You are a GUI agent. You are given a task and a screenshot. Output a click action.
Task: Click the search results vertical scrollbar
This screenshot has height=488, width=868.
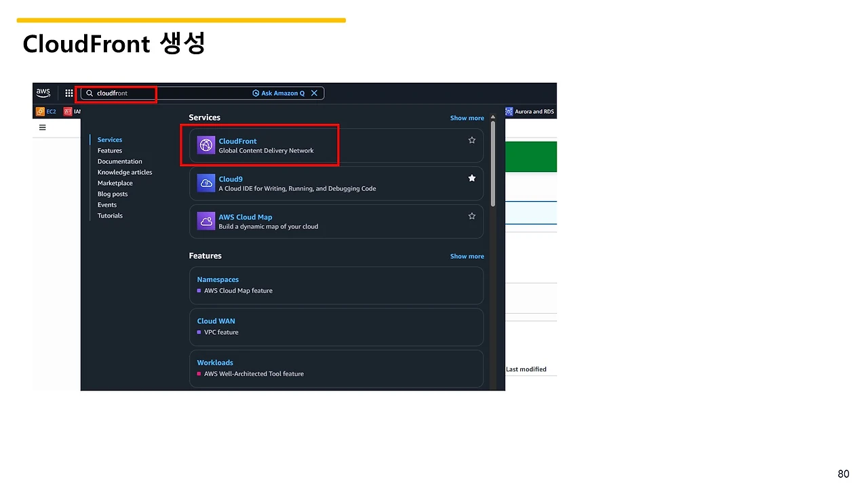coord(493,163)
